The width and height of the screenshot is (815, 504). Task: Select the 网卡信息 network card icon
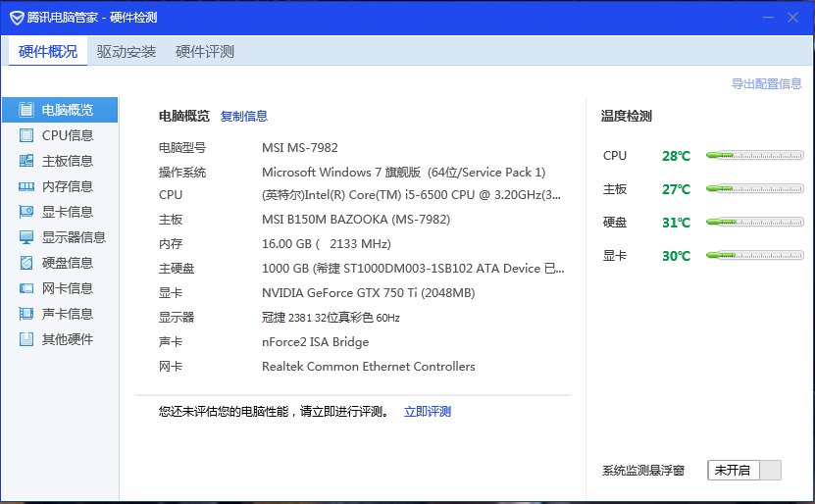click(26, 288)
